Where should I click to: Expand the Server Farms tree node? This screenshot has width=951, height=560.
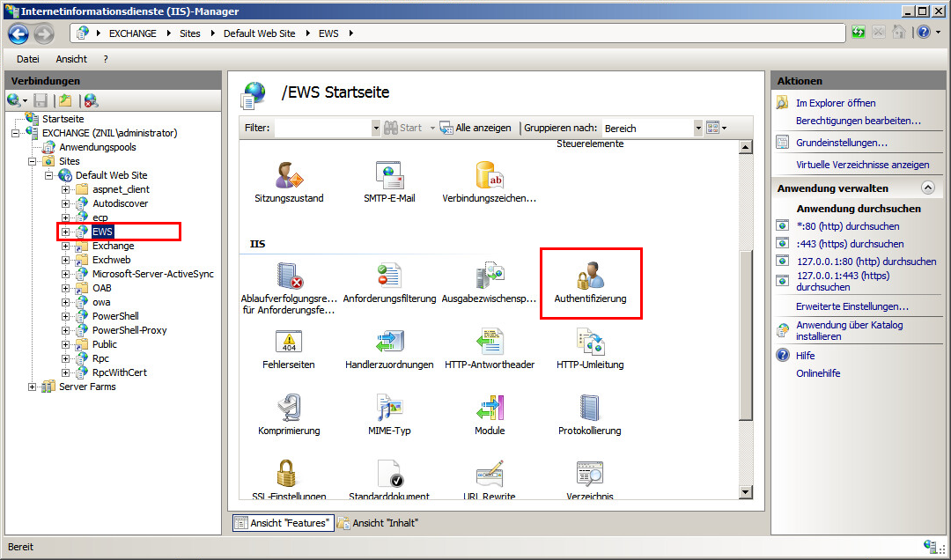click(33, 387)
